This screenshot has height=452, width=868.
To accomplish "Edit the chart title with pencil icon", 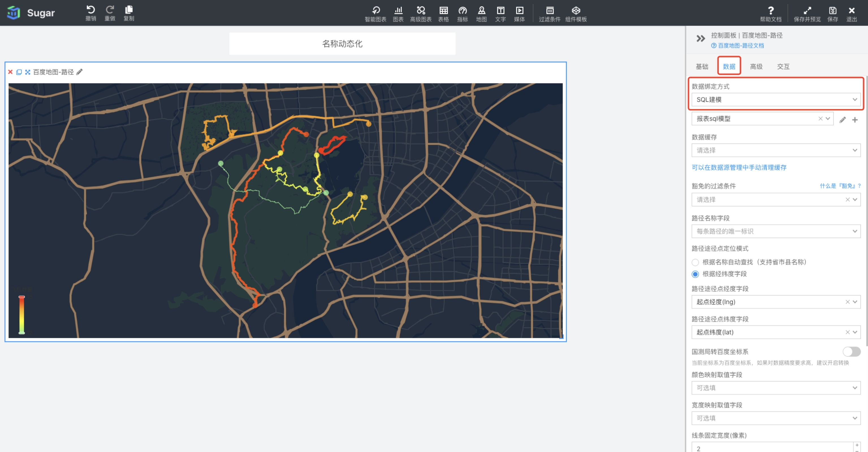I will click(x=79, y=72).
